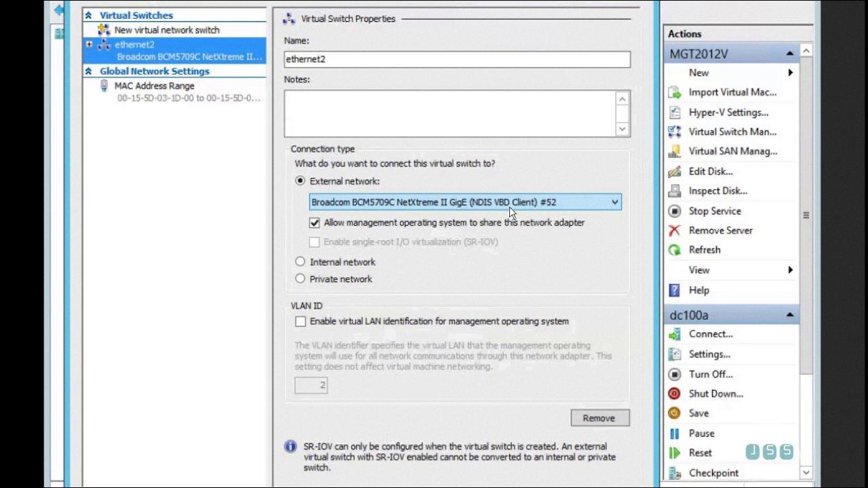The height and width of the screenshot is (488, 868).
Task: Click the Enable single-root I/O virtualization checkbox
Action: pyautogui.click(x=315, y=242)
